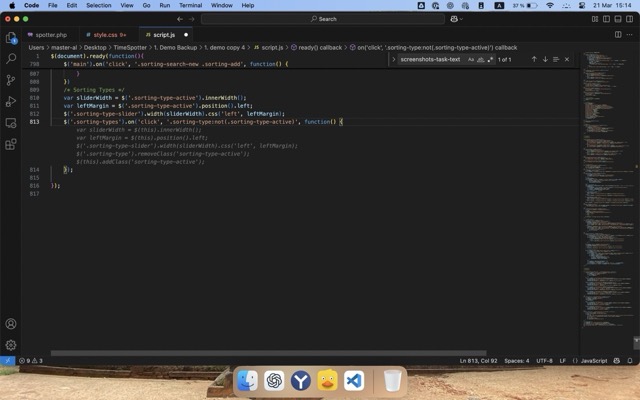Screen dimensions: 640x400
Task: Open the Run and Debug view
Action: coord(11,101)
